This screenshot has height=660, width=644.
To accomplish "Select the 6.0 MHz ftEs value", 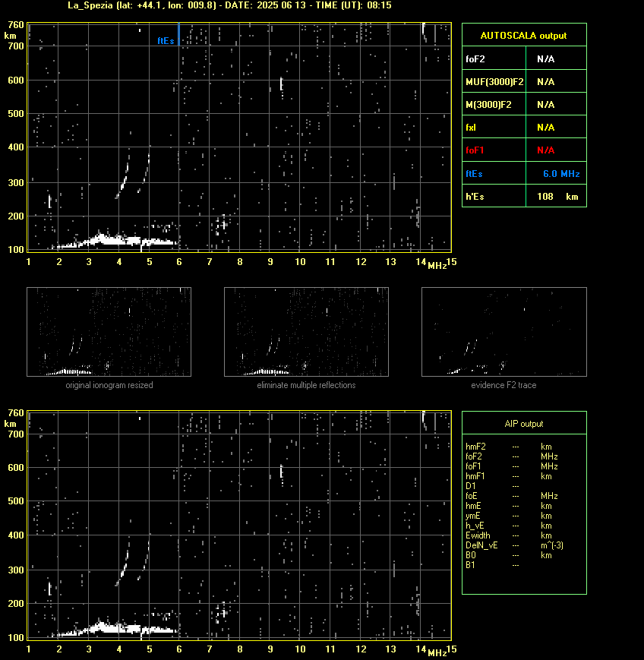I will [x=561, y=173].
